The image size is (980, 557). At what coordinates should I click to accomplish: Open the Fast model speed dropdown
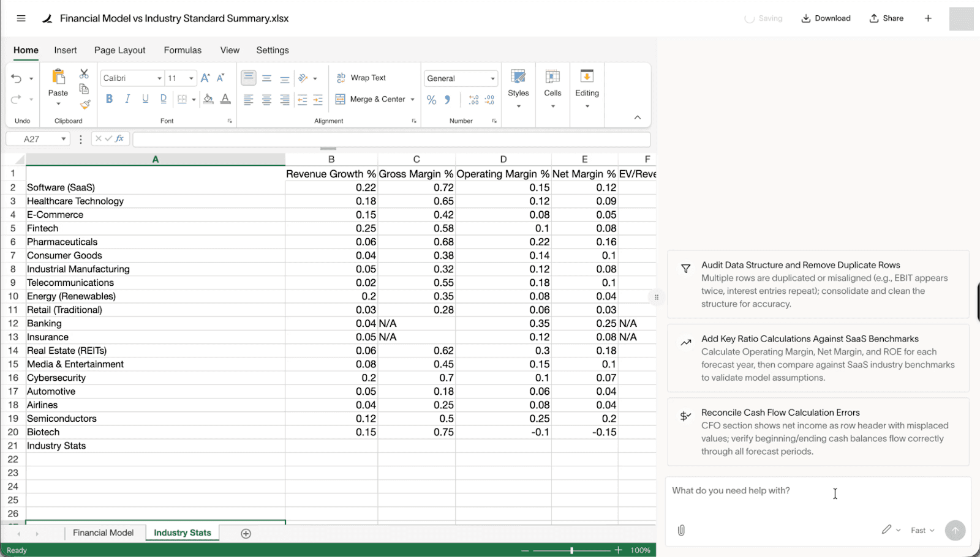[x=922, y=530]
